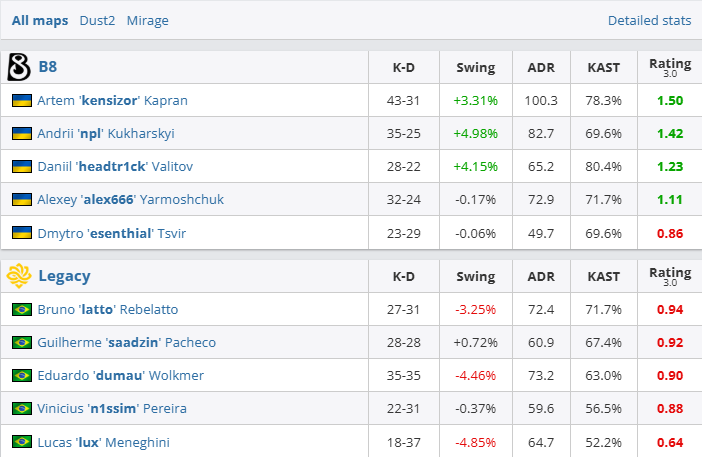702x457 pixels.
Task: Click the Brazil flag beside latto
Action: [x=21, y=310]
